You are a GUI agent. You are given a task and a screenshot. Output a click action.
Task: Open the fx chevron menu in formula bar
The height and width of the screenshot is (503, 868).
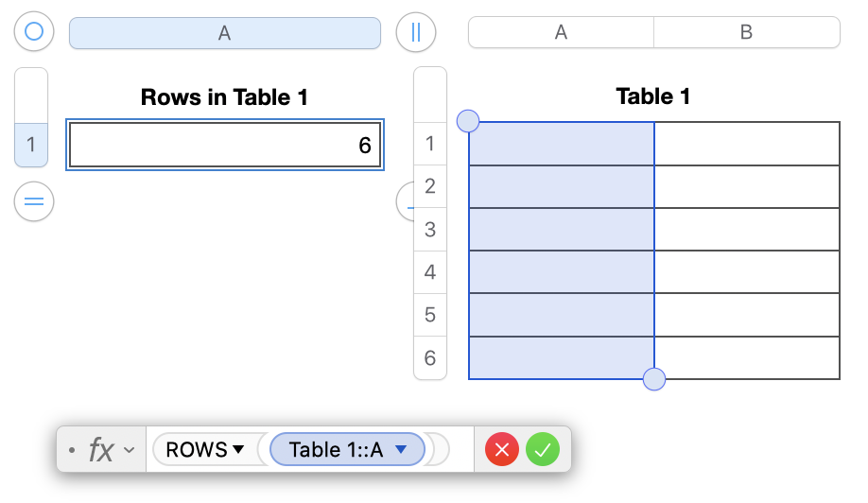(130, 450)
